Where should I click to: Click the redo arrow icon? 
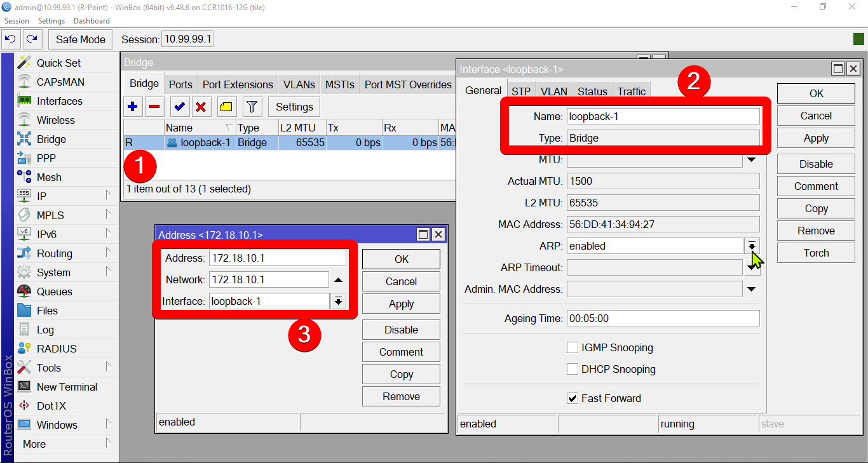(32, 39)
